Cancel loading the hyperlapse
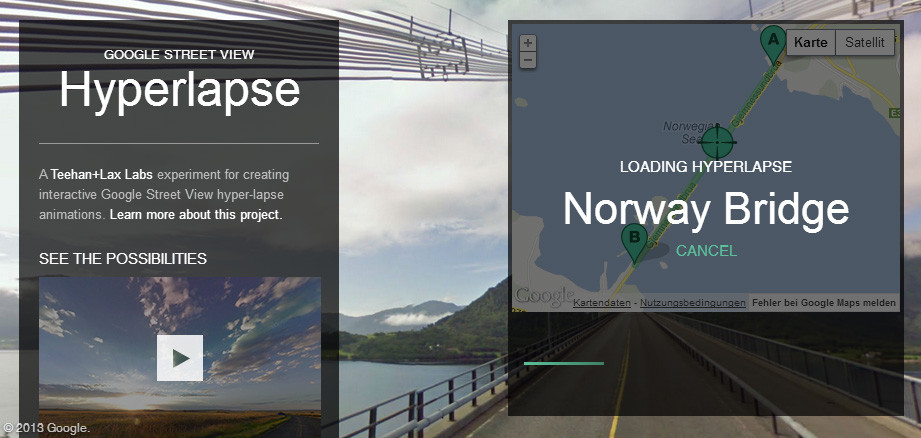 tap(706, 251)
